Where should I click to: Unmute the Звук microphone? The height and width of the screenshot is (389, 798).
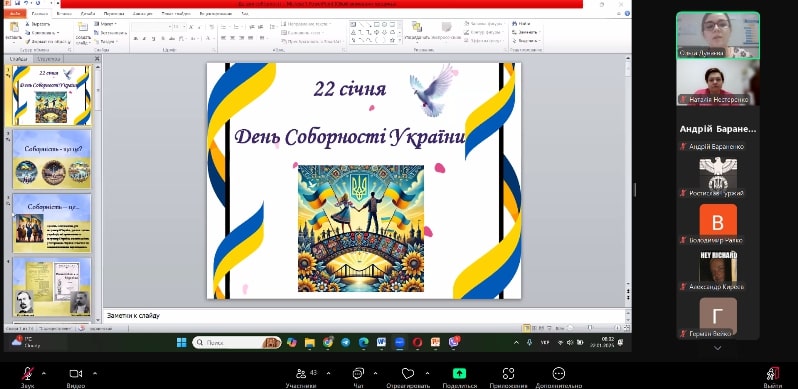coord(27,374)
